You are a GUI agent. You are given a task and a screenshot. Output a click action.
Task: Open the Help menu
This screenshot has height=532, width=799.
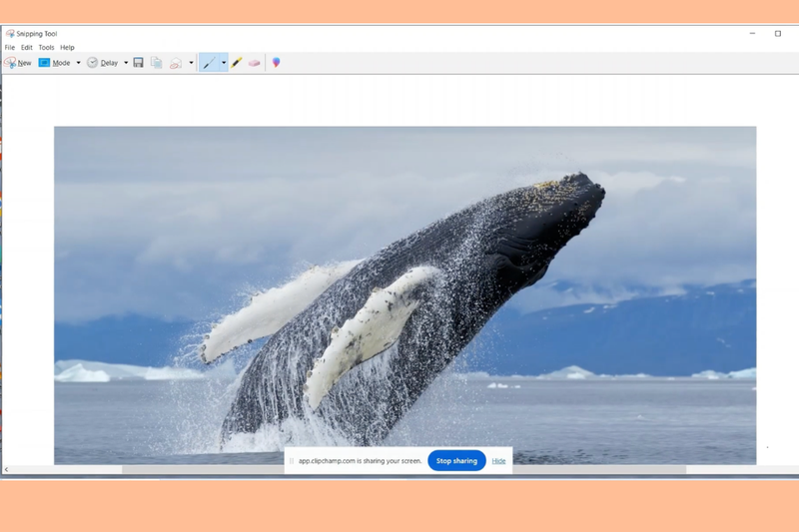pos(67,47)
